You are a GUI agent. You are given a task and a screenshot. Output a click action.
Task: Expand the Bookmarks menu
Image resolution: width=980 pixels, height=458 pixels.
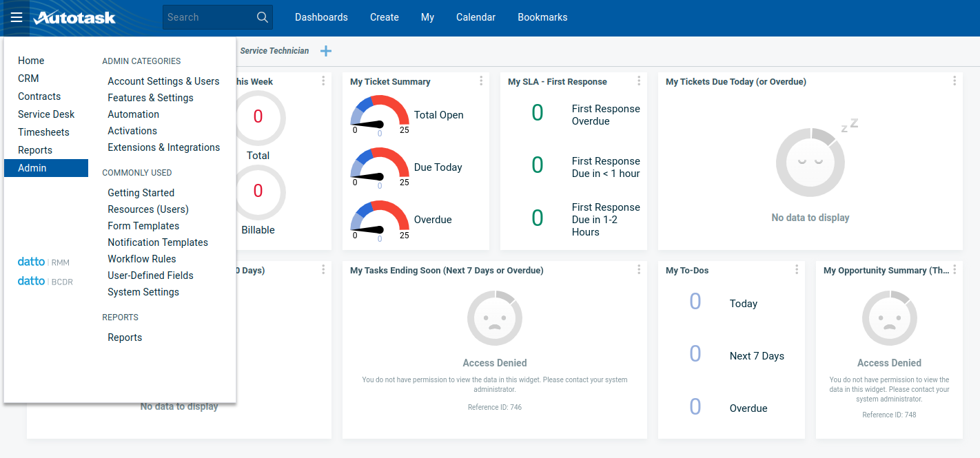[542, 17]
